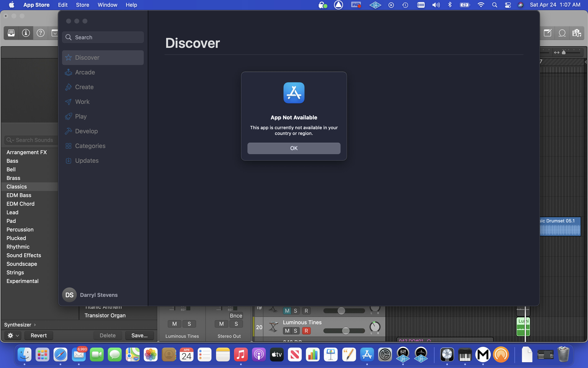Image resolution: width=588 pixels, height=368 pixels.
Task: Choose the Transistor Organ patch
Action: 105,315
